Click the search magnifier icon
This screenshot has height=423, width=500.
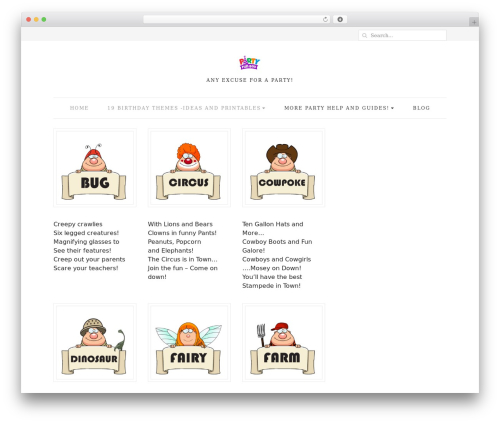click(x=365, y=35)
